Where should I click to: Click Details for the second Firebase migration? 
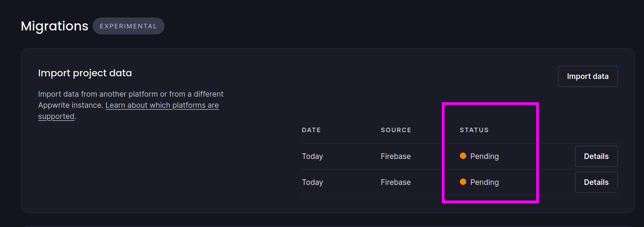596,182
